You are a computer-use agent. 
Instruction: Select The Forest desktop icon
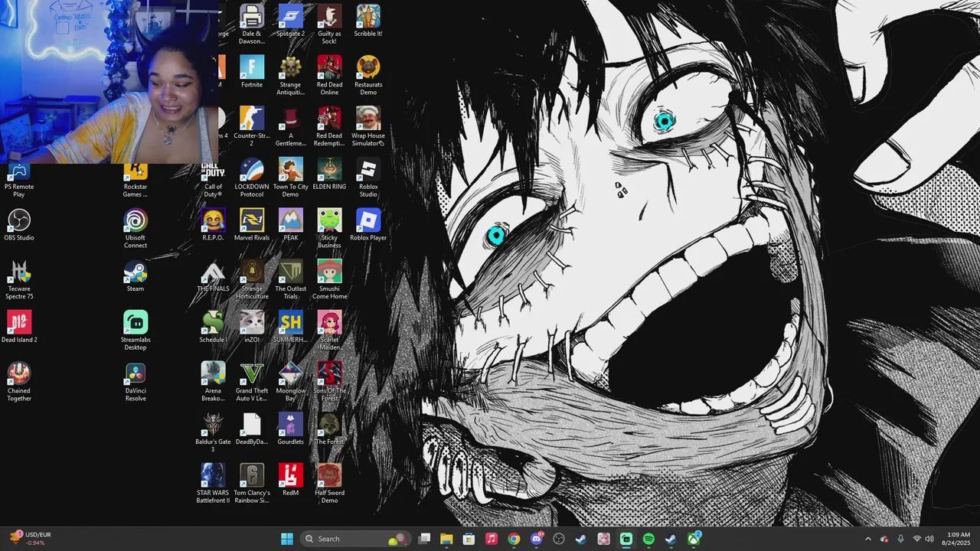point(329,429)
